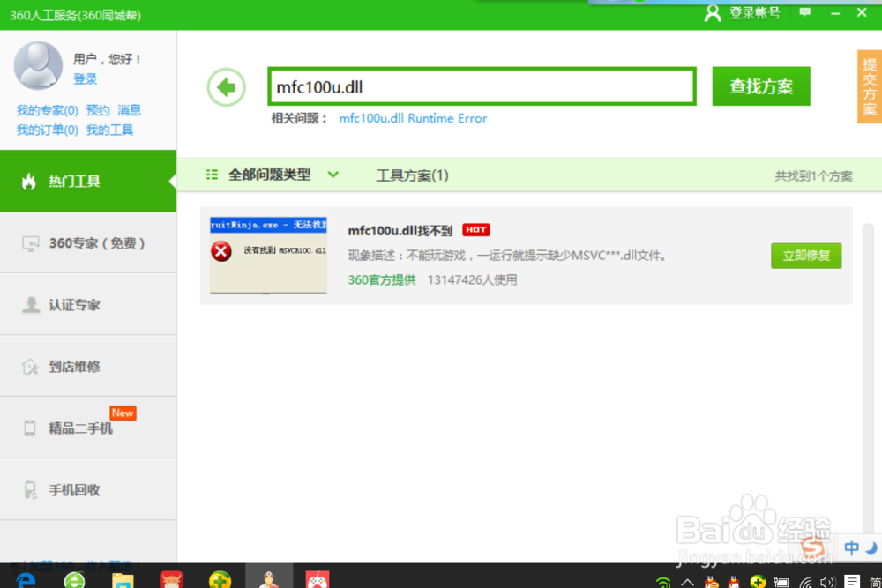Screen dimensions: 882x588
Task: Click the monitor icon beside 360专家
Action: click(30, 243)
